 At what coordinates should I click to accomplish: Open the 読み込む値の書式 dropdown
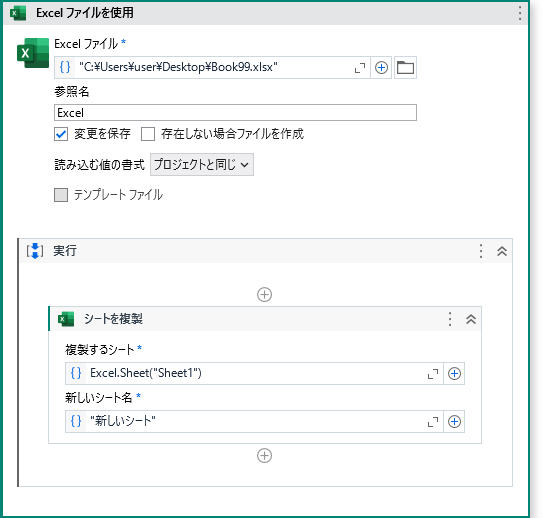[202, 164]
